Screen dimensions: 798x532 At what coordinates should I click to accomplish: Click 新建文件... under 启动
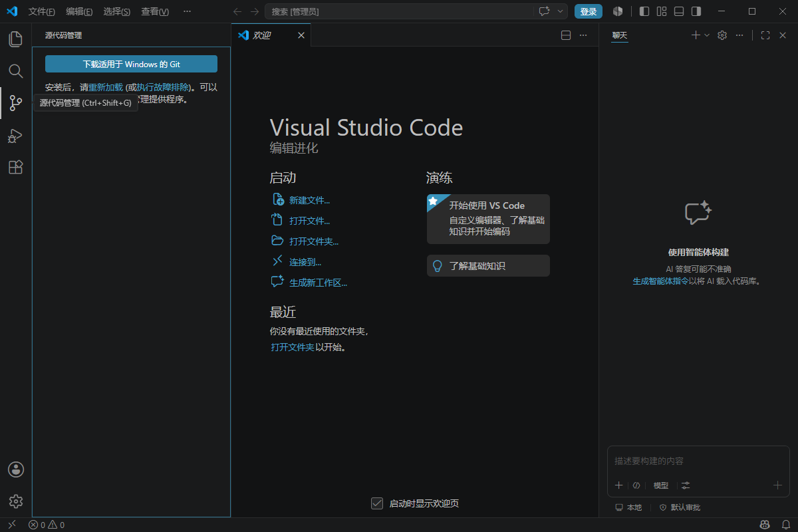tap(301, 200)
